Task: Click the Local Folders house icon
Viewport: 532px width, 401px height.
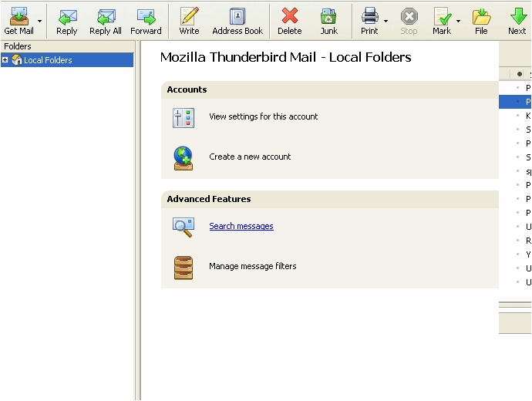Action: pos(17,59)
